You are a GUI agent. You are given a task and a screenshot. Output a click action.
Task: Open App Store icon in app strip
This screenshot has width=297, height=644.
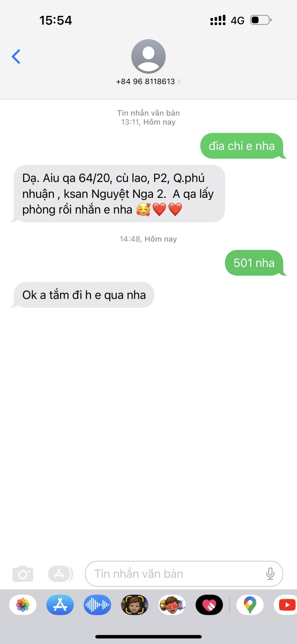(60, 605)
